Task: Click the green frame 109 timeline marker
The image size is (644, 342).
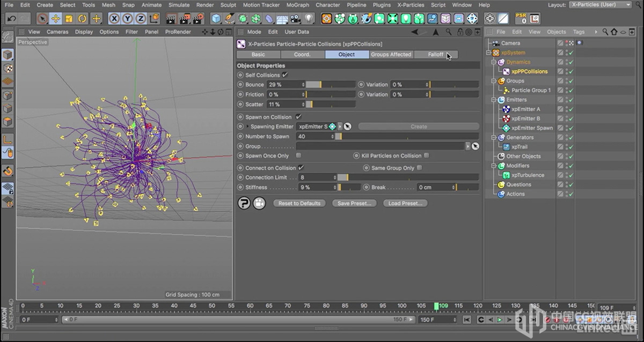Action: point(436,306)
